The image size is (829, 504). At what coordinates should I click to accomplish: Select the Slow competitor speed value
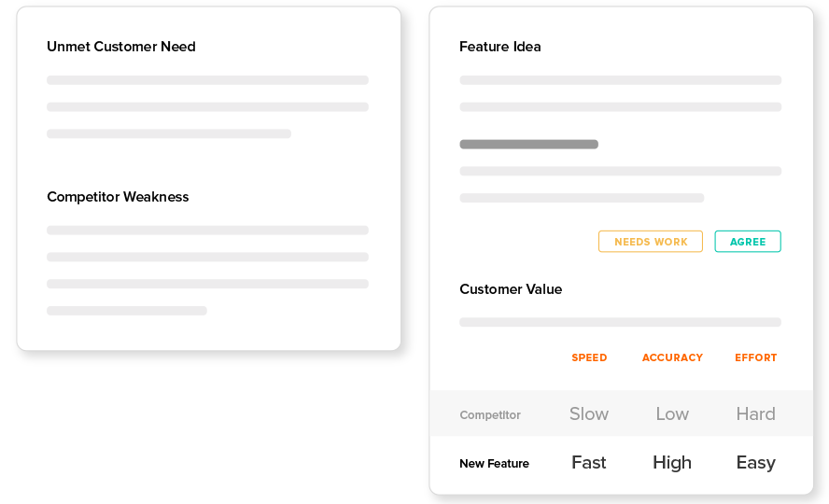tap(589, 413)
